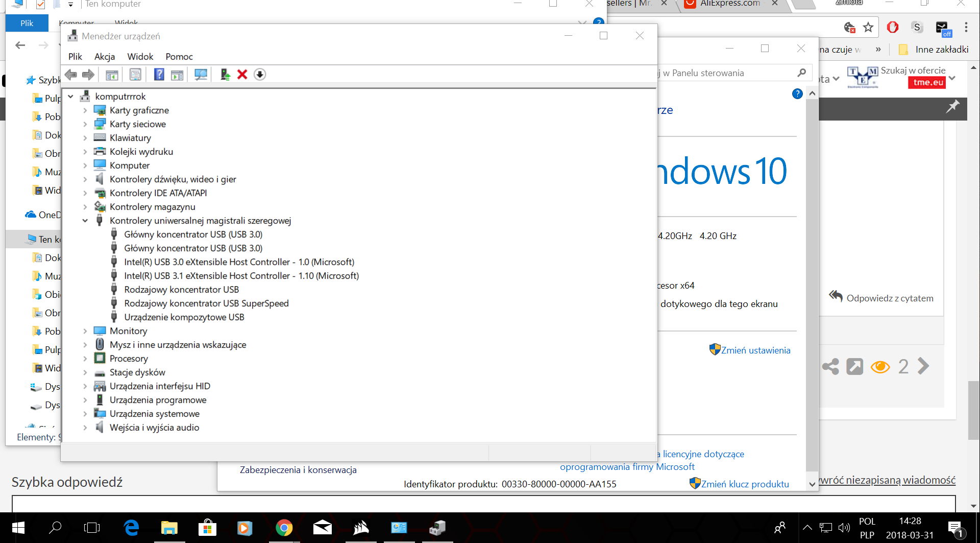Click the red X Uninstall device icon
Image resolution: width=980 pixels, height=543 pixels.
pyautogui.click(x=242, y=75)
